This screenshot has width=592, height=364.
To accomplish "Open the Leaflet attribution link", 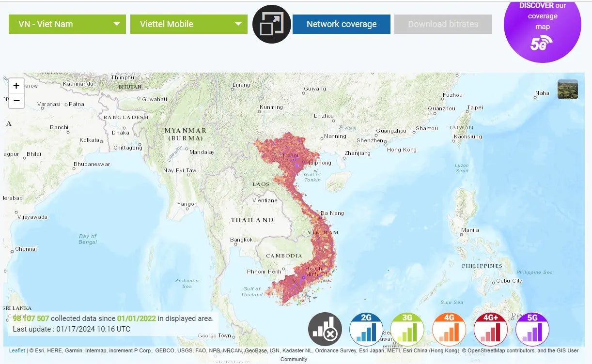I will [17, 350].
